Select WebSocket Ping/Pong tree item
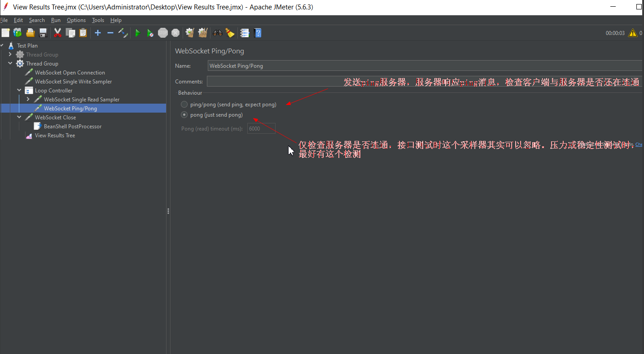This screenshot has width=644, height=354. point(70,108)
